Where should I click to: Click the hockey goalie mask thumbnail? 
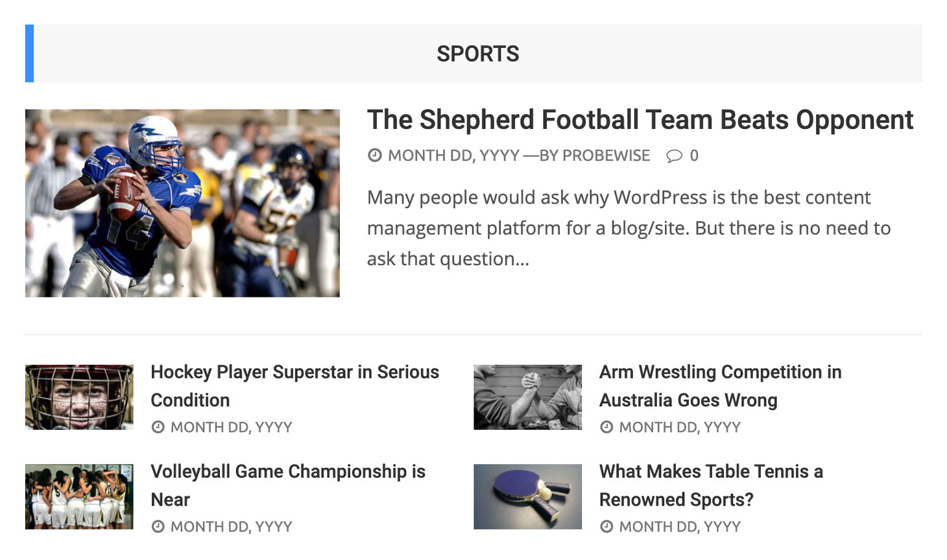tap(79, 397)
